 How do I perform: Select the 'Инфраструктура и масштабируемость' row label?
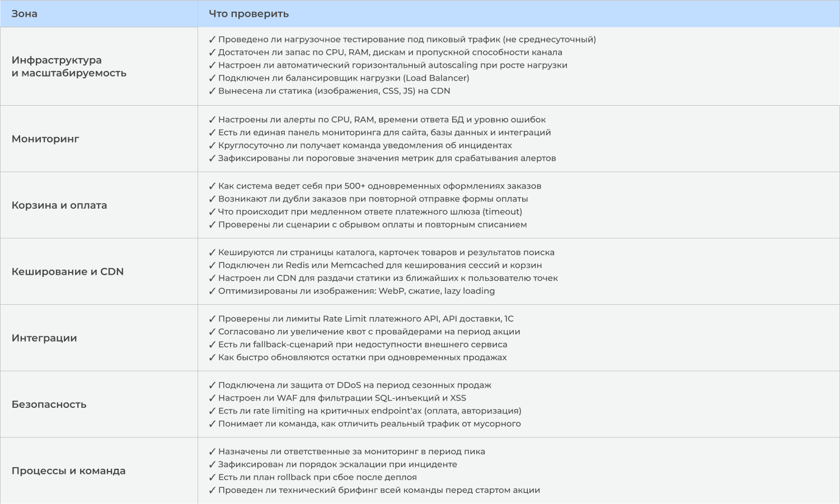click(x=69, y=67)
